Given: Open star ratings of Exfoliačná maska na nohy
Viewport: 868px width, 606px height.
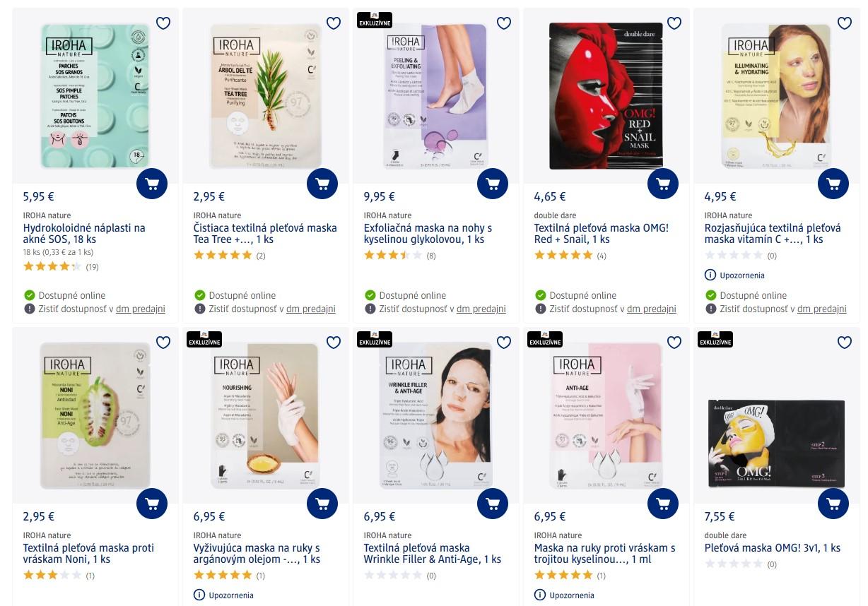Looking at the screenshot, I should 393,256.
